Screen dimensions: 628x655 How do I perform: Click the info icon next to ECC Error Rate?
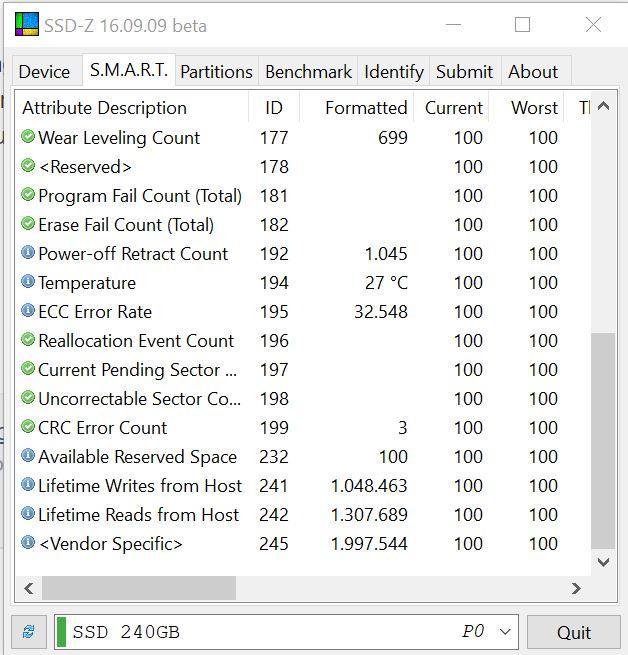(28, 311)
